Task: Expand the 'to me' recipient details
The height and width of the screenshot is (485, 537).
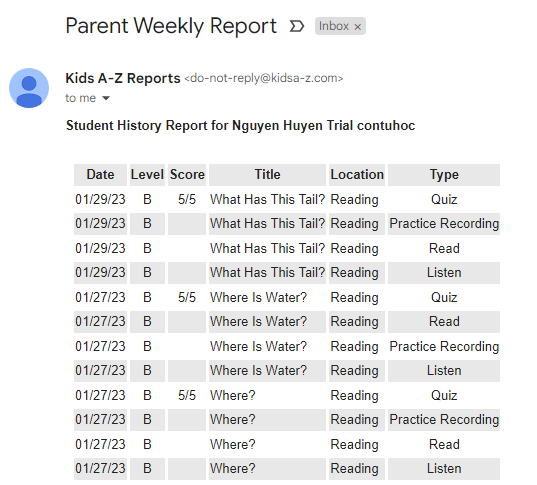Action: pyautogui.click(x=106, y=98)
